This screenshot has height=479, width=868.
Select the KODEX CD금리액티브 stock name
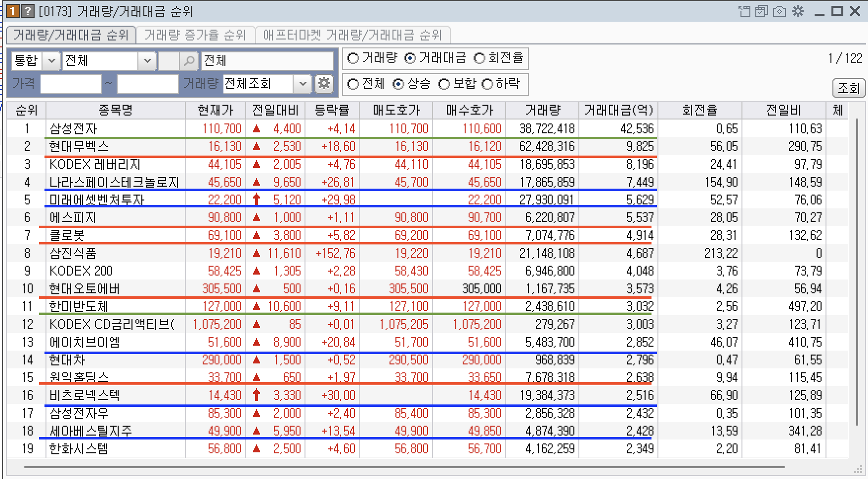pyautogui.click(x=112, y=324)
